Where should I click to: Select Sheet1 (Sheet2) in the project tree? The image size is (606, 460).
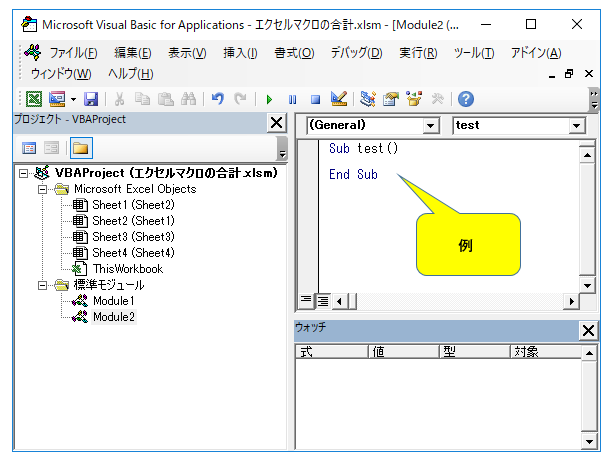(133, 205)
